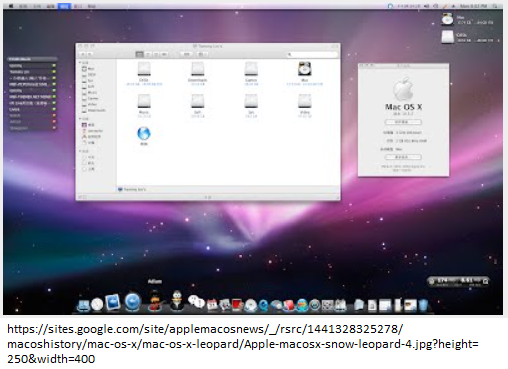The height and width of the screenshot is (369, 508).
Task: Open the chat bubbles app in the Dock
Action: tap(196, 302)
